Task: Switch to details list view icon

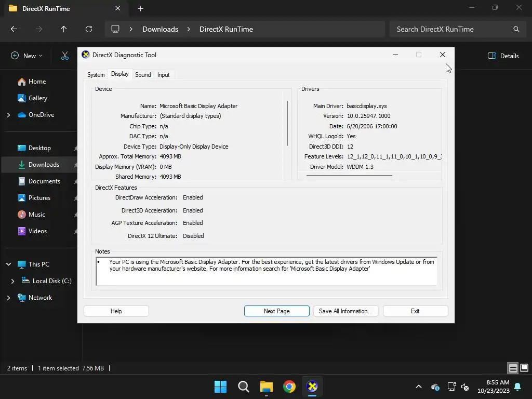Action: (x=513, y=368)
